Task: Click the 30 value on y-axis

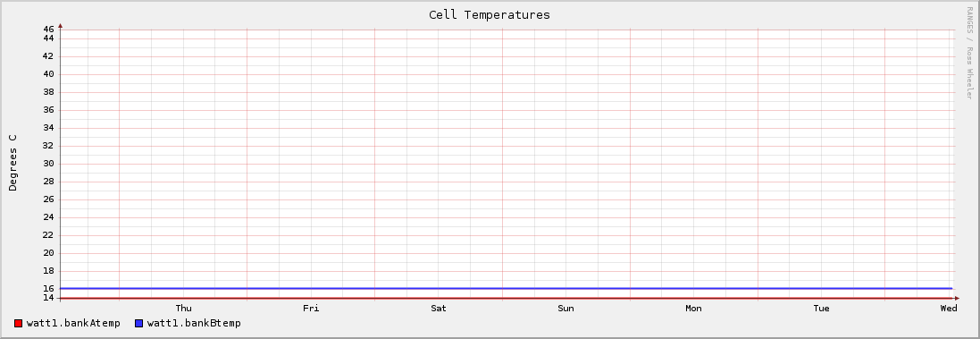Action: coord(49,164)
